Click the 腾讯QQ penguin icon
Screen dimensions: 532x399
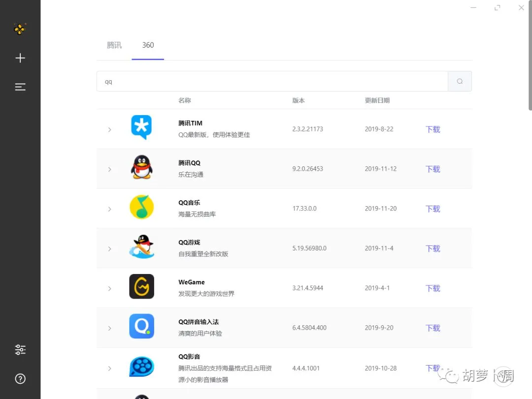click(141, 167)
